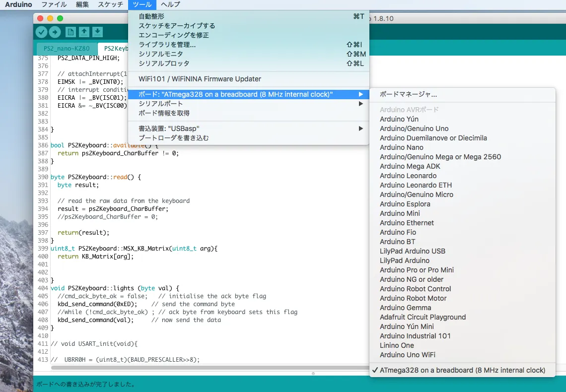The image size is (566, 392).
Task: Open the 編集 menu
Action: pos(82,4)
